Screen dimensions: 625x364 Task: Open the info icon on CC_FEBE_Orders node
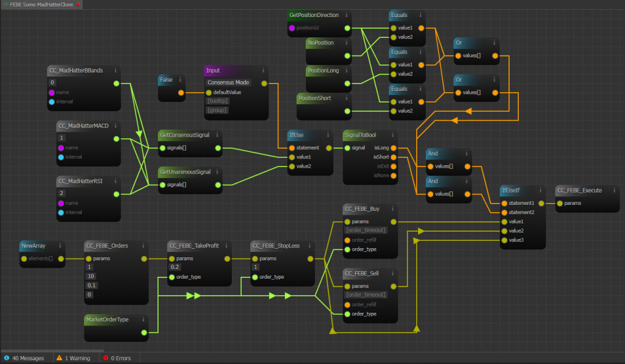pos(143,245)
